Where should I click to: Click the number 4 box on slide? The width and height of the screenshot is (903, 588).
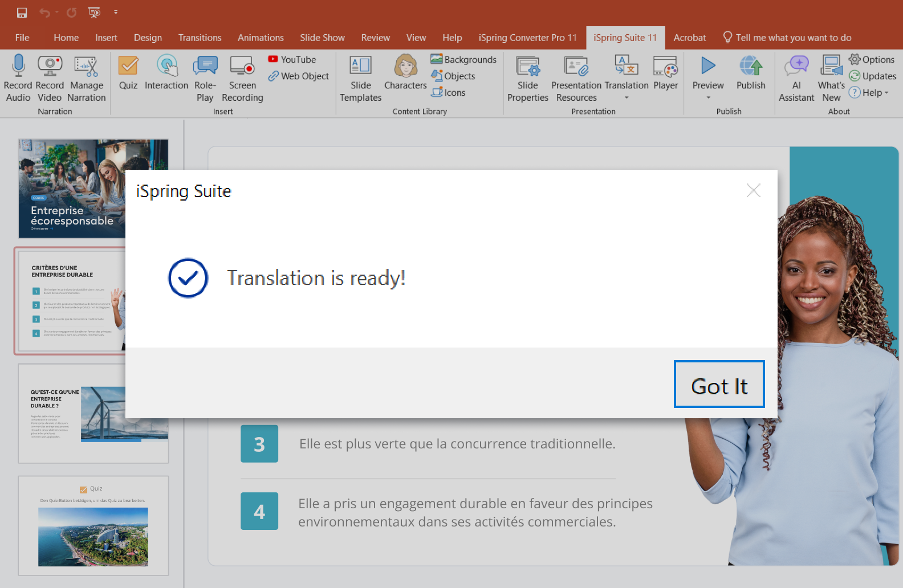pyautogui.click(x=259, y=511)
